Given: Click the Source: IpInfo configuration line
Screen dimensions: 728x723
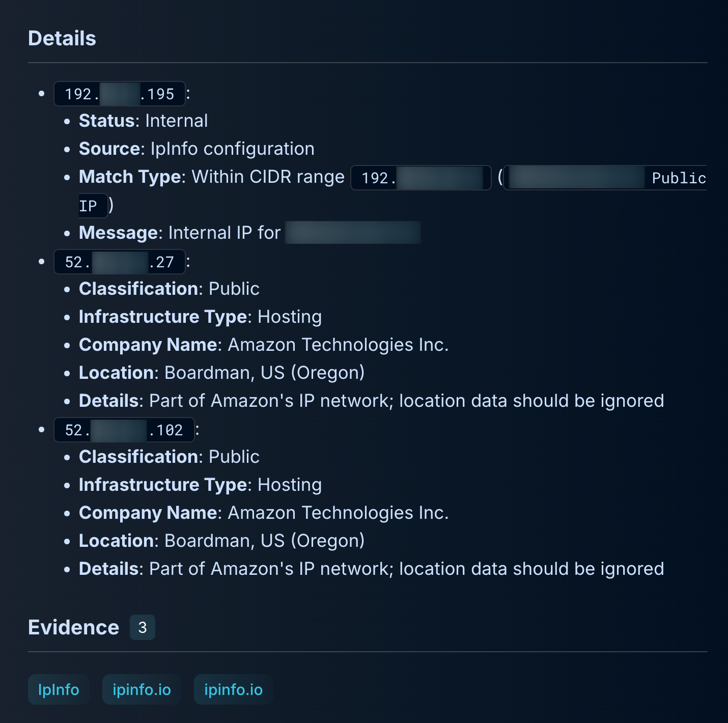Looking at the screenshot, I should 197,149.
